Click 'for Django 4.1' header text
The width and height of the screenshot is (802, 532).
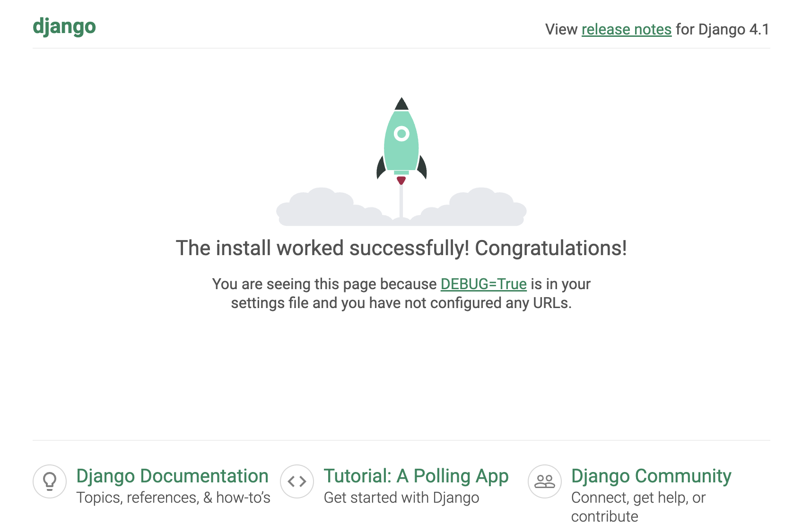[722, 29]
